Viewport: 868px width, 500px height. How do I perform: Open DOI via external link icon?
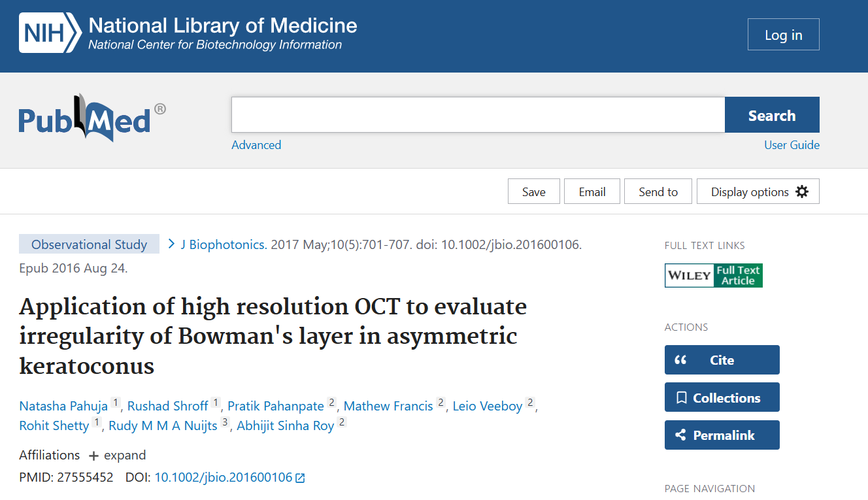coord(301,477)
